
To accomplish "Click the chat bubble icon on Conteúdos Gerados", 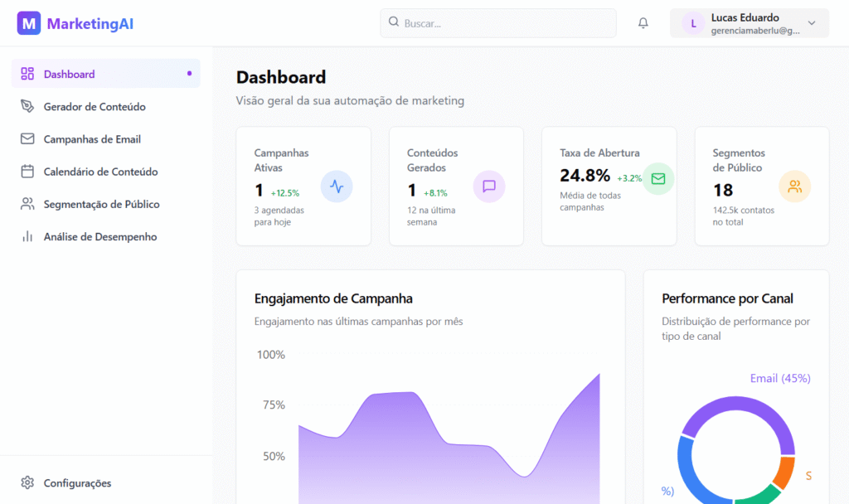I will tap(488, 187).
